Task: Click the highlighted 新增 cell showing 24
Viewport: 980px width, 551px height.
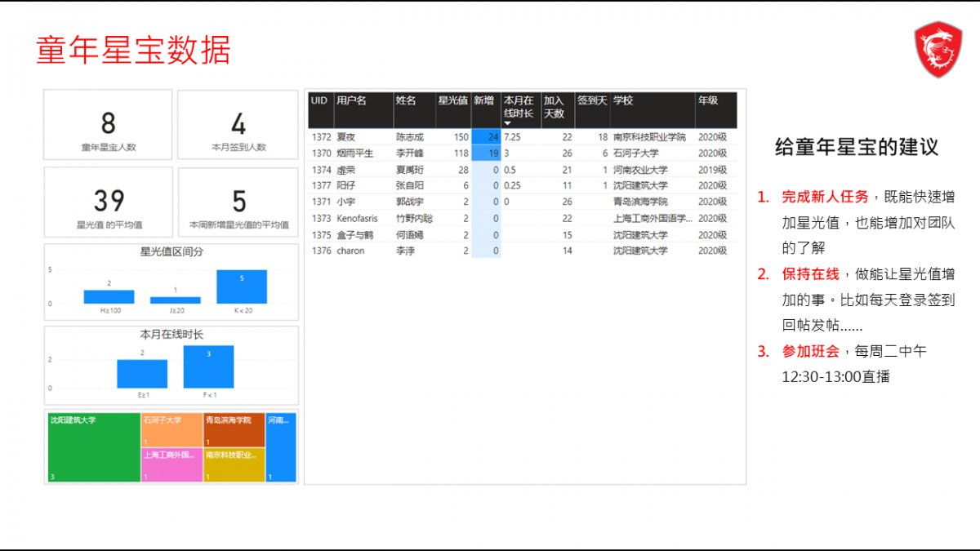Action: (x=486, y=137)
